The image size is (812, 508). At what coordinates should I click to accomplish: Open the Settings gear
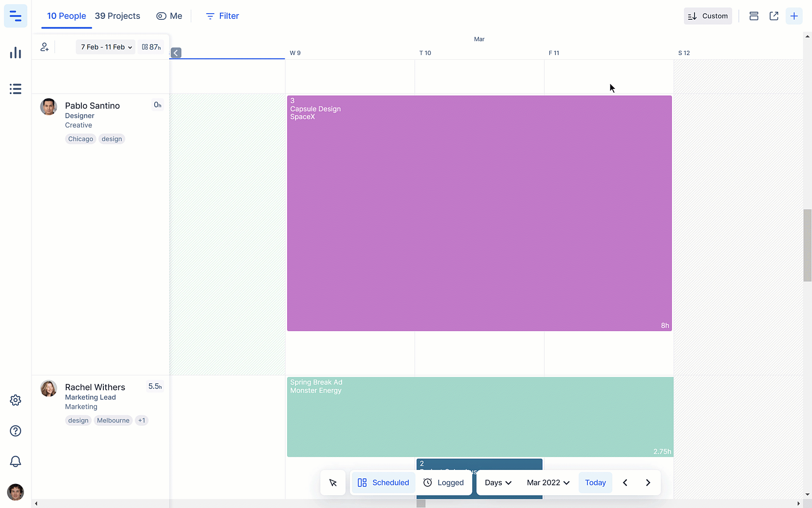click(x=16, y=400)
